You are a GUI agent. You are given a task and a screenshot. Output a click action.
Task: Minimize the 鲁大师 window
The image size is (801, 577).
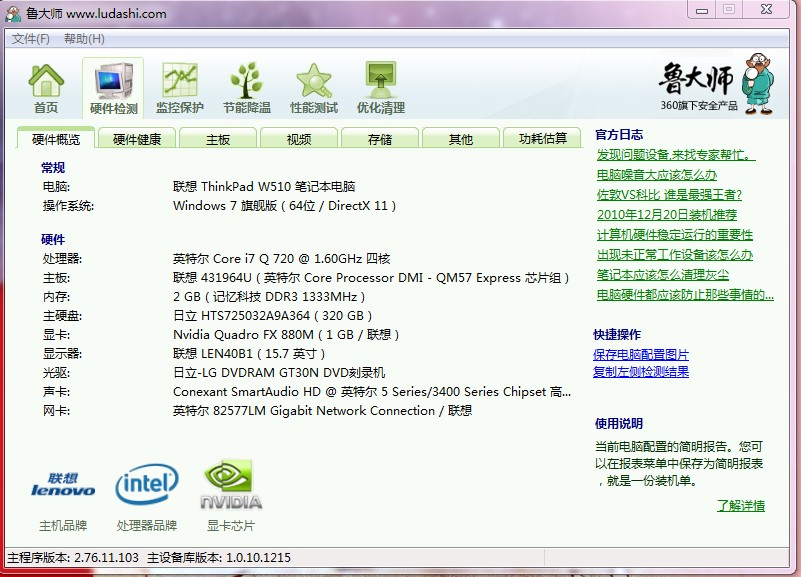(702, 10)
